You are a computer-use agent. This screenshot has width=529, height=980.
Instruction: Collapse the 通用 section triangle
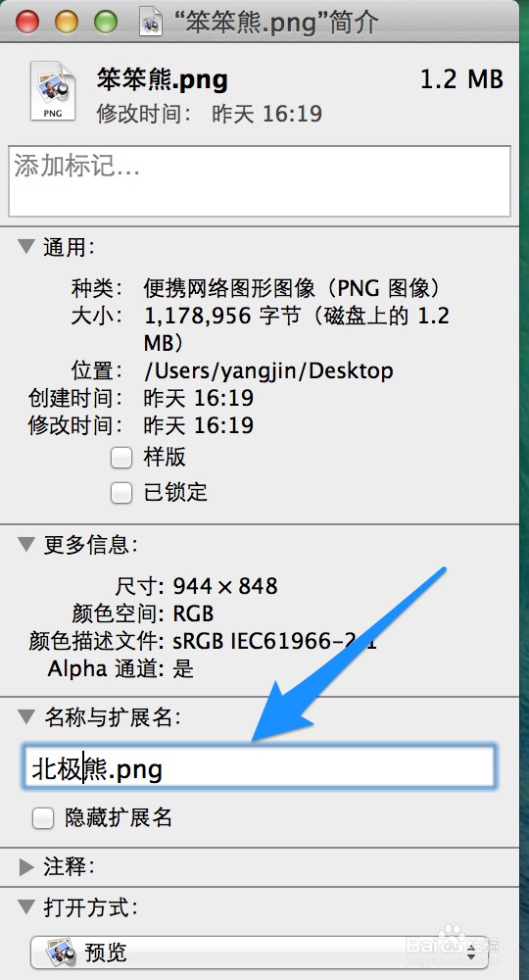coord(26,247)
